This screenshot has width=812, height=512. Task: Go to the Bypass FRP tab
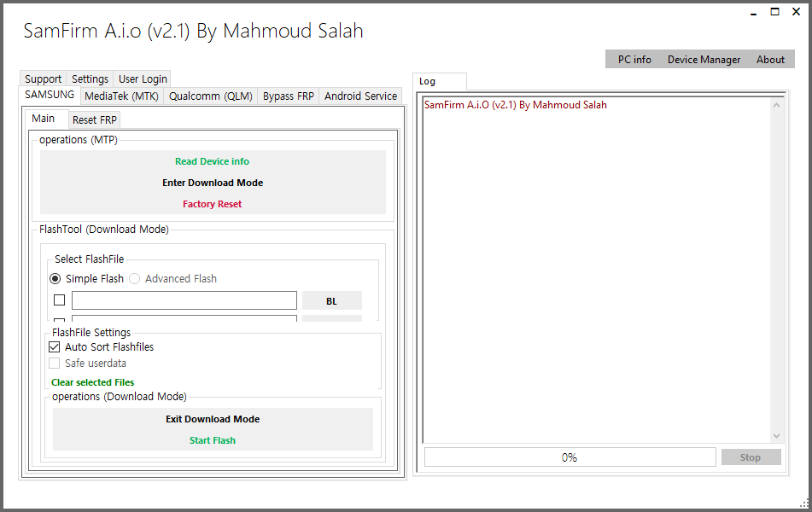click(289, 96)
